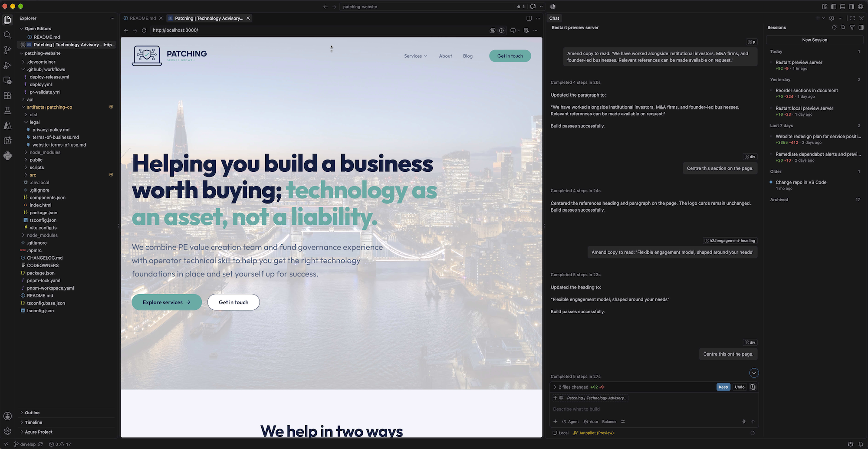Open the Manage gear in the activity bar
The image size is (868, 449).
click(7, 431)
